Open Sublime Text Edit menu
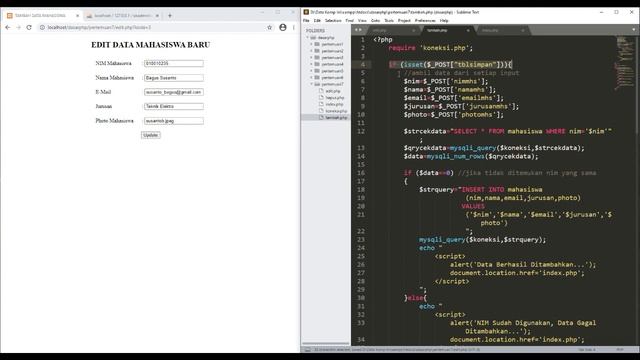The height and width of the screenshot is (360, 640). coord(317,20)
